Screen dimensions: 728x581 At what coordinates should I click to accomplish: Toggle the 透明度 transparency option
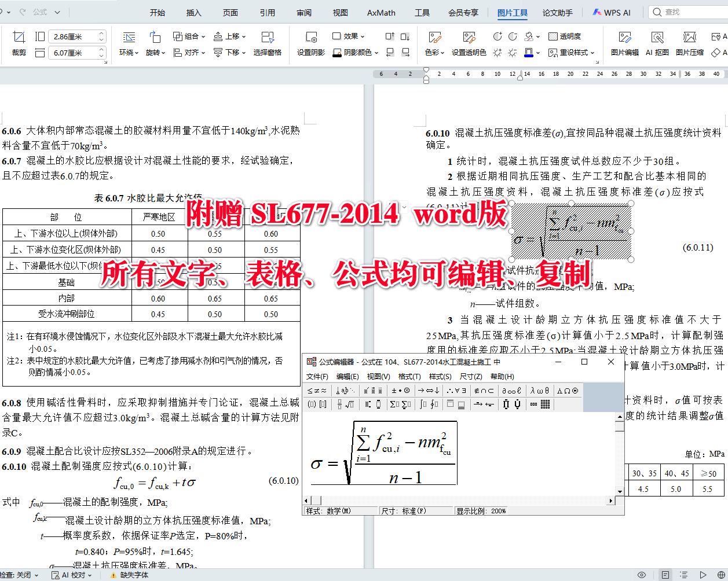pos(565,36)
